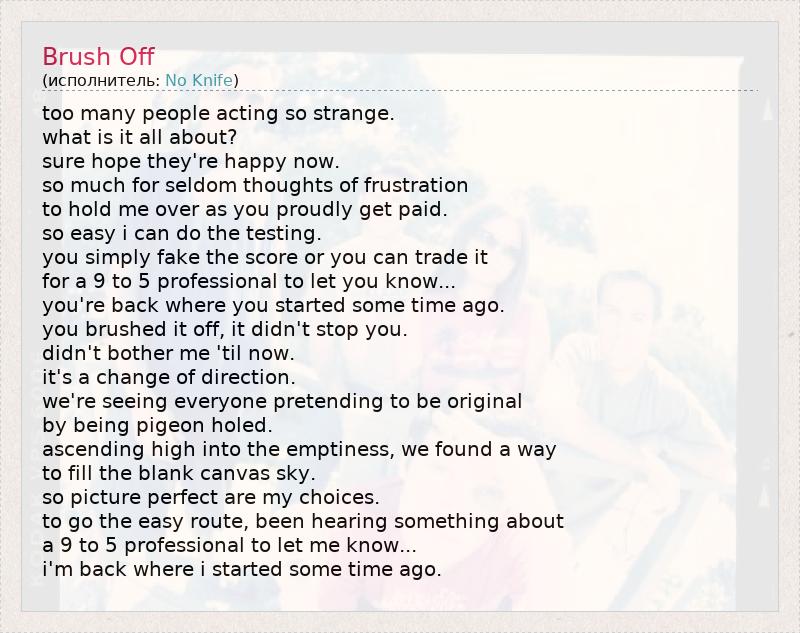Click the line "too many people acting so strange"

click(218, 113)
